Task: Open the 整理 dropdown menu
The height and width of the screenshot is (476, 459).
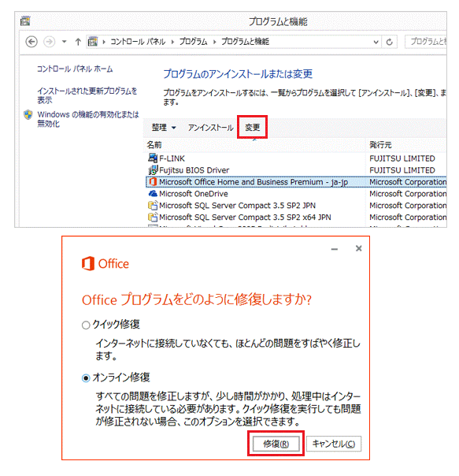Action: (164, 128)
